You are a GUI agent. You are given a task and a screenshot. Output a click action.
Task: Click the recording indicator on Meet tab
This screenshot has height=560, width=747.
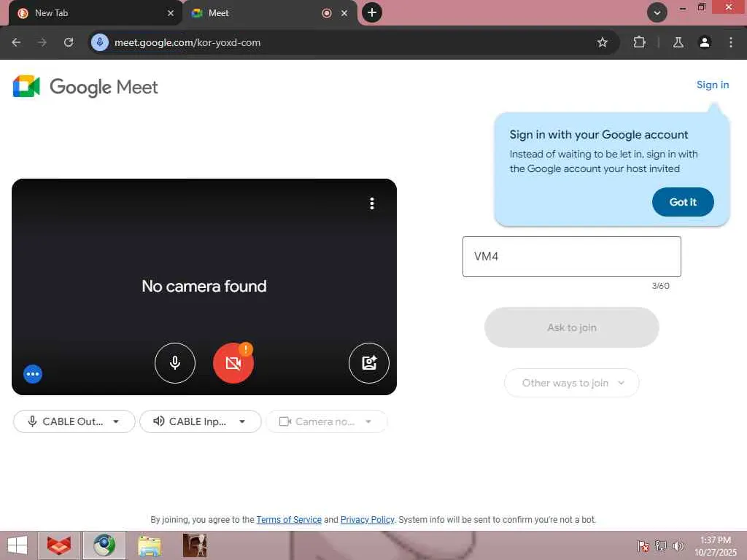pyautogui.click(x=327, y=13)
